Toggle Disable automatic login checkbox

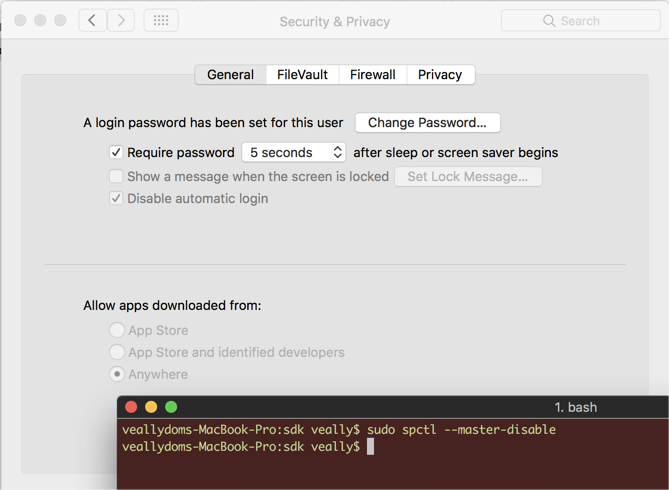[x=116, y=198]
